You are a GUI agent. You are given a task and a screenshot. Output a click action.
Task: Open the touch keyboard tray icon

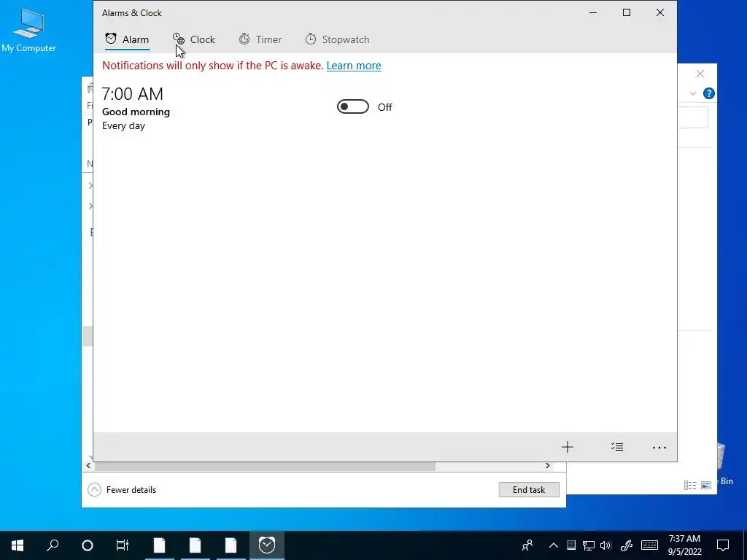point(649,545)
